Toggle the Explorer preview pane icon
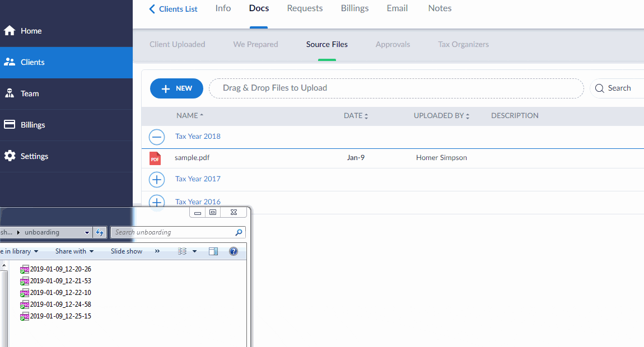This screenshot has height=347, width=644. [x=213, y=251]
